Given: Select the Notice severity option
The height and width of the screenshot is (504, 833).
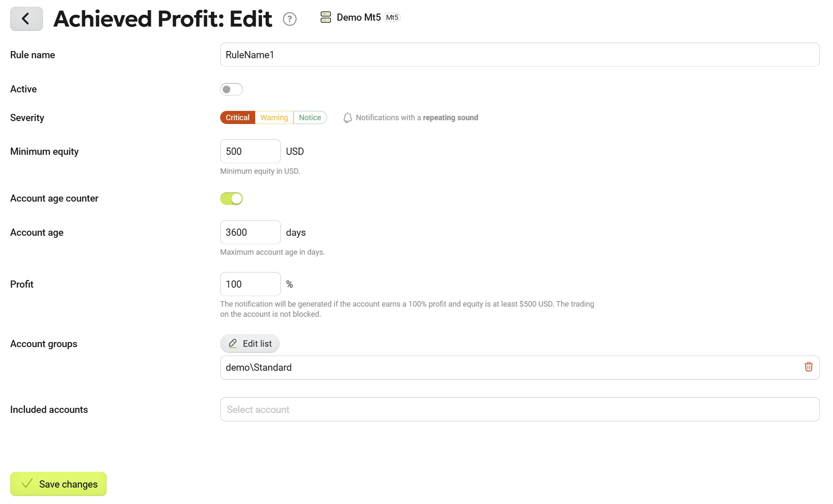Looking at the screenshot, I should [310, 118].
